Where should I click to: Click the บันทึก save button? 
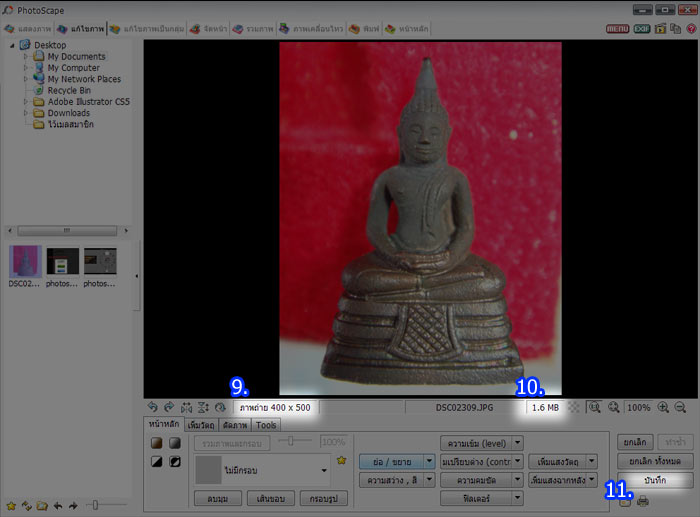click(x=655, y=480)
